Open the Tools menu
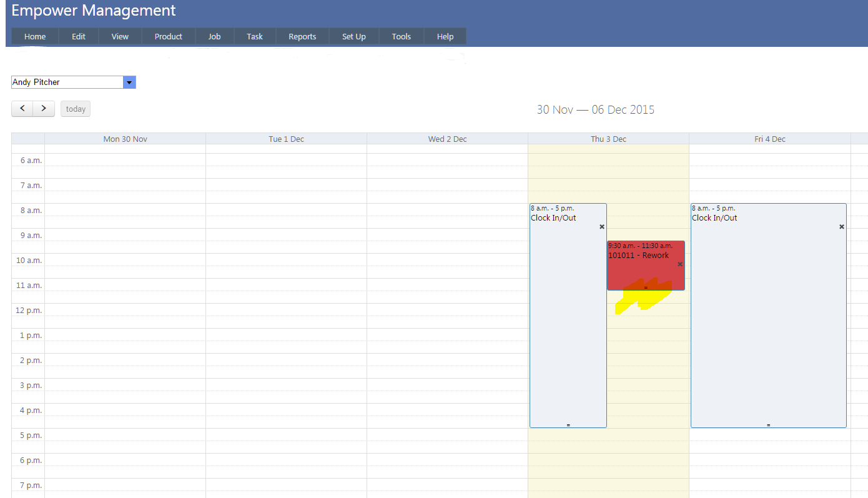868x498 pixels. (401, 37)
